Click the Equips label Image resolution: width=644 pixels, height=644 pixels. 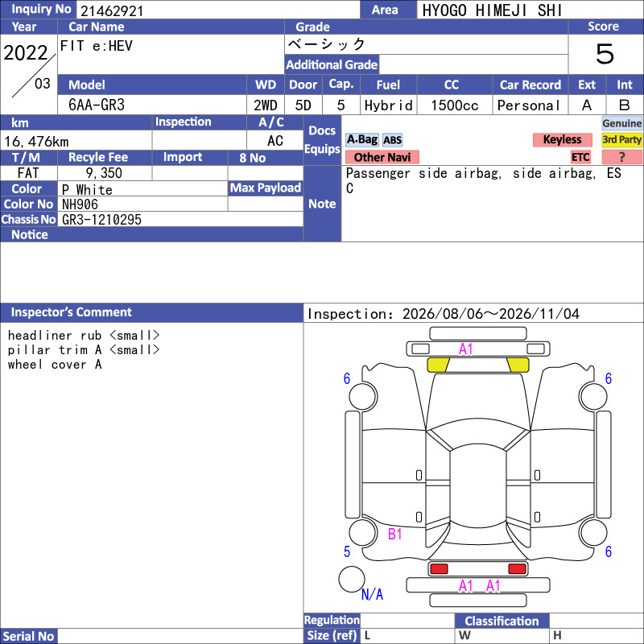click(x=323, y=149)
